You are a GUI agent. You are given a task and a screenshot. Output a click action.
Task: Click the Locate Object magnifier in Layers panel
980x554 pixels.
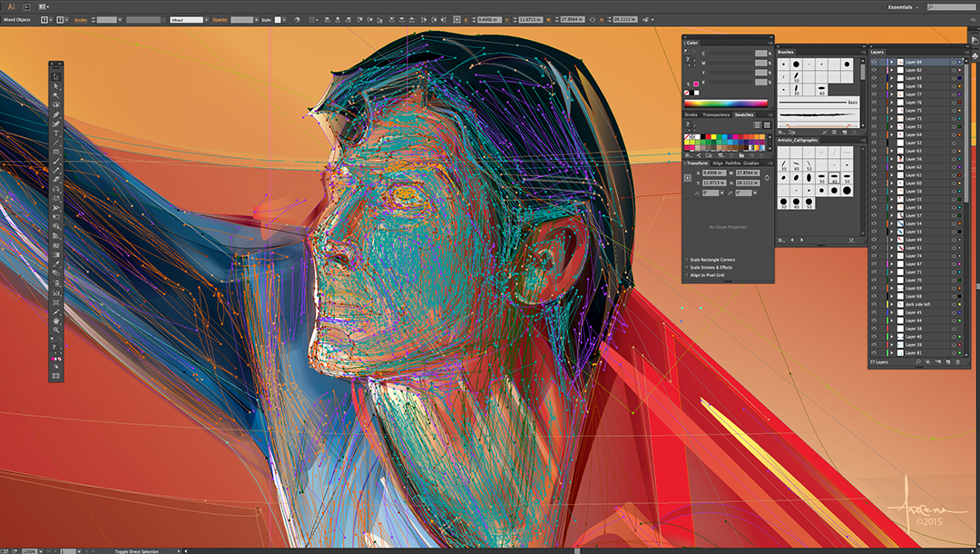click(917, 362)
